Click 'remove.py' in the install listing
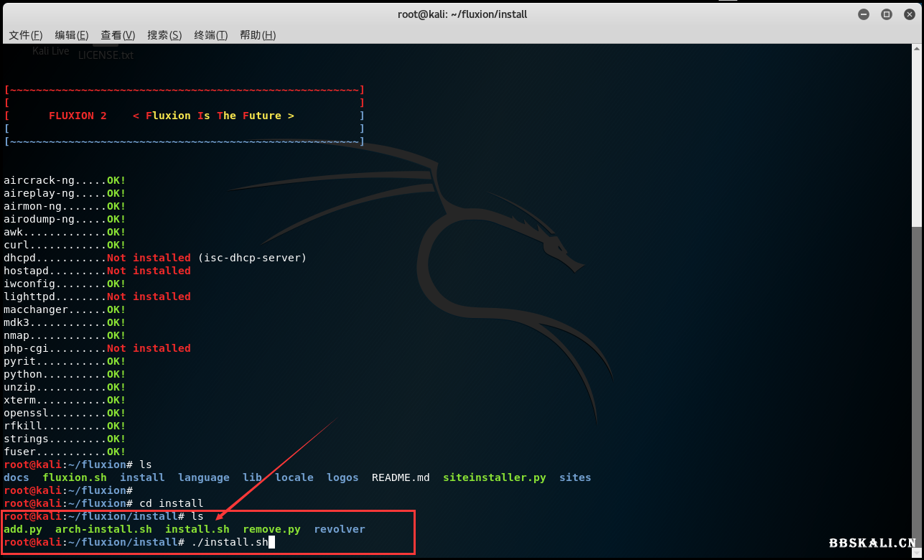The image size is (924, 560). pyautogui.click(x=271, y=529)
